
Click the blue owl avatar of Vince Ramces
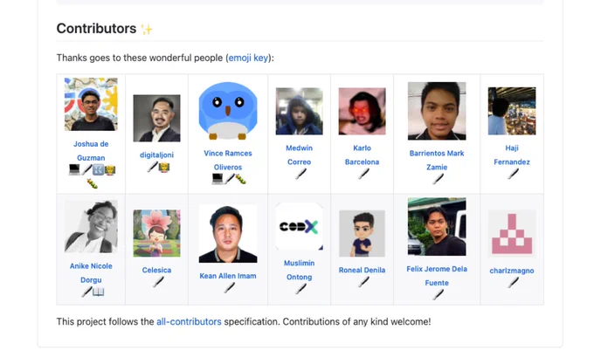point(228,111)
